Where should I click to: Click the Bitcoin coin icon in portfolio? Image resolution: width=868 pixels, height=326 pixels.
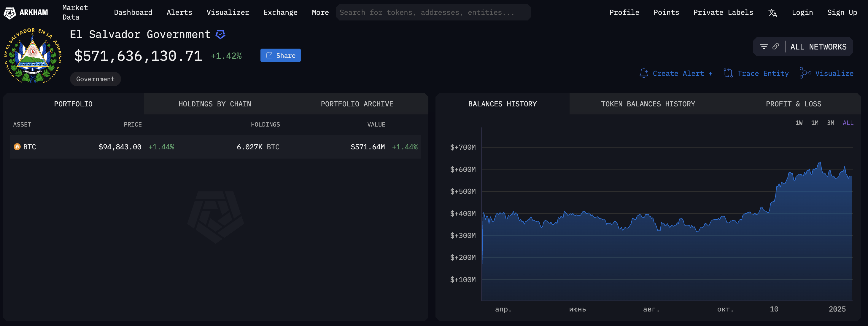click(17, 147)
